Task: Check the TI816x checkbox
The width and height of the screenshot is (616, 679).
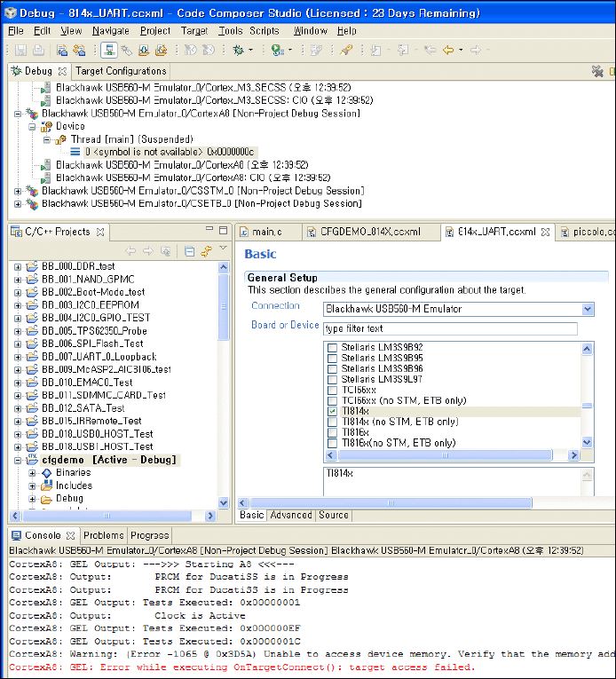Action: tap(332, 432)
